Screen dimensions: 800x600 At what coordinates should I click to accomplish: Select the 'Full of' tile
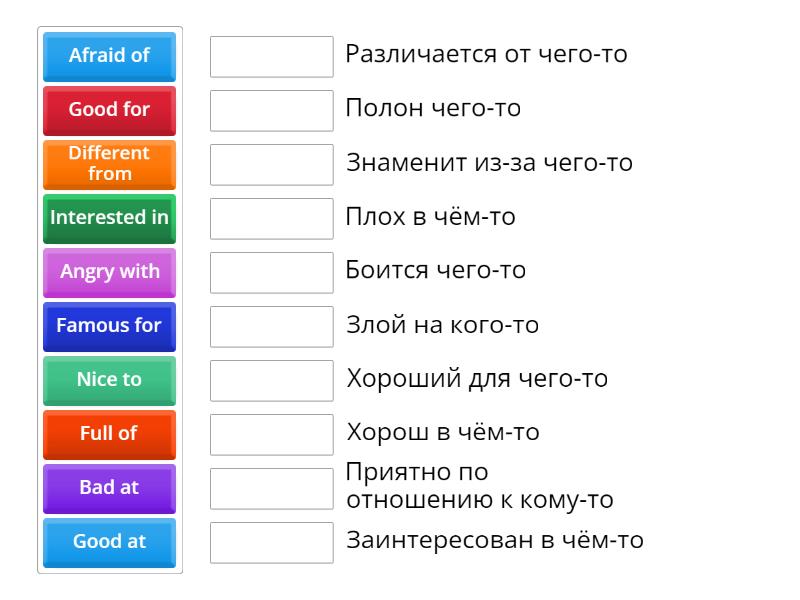[x=108, y=434]
